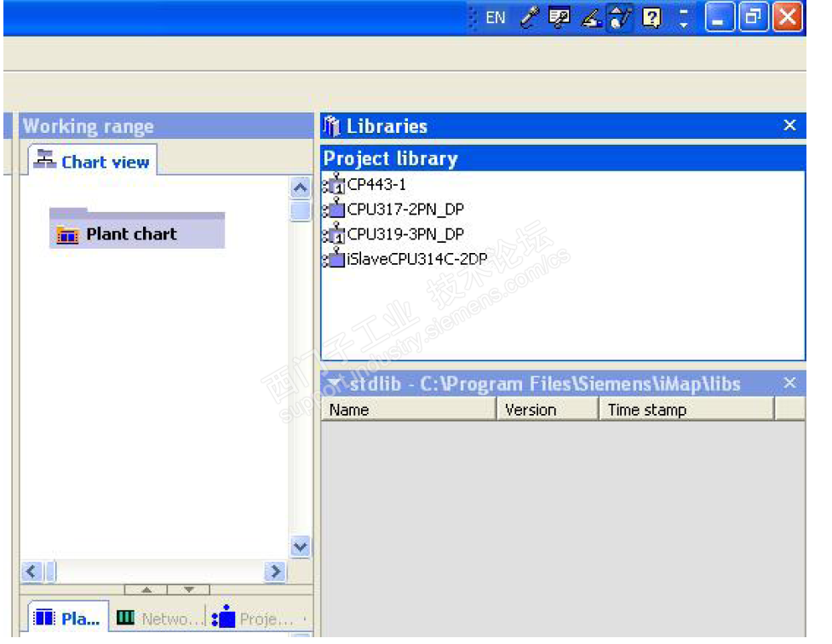Click the CP443-1 component icon

click(x=335, y=184)
